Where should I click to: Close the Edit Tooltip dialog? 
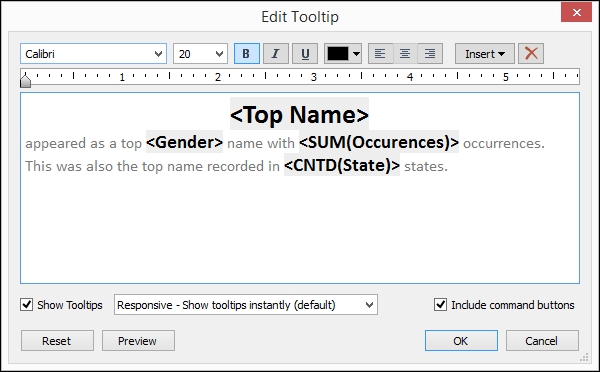pyautogui.click(x=576, y=13)
